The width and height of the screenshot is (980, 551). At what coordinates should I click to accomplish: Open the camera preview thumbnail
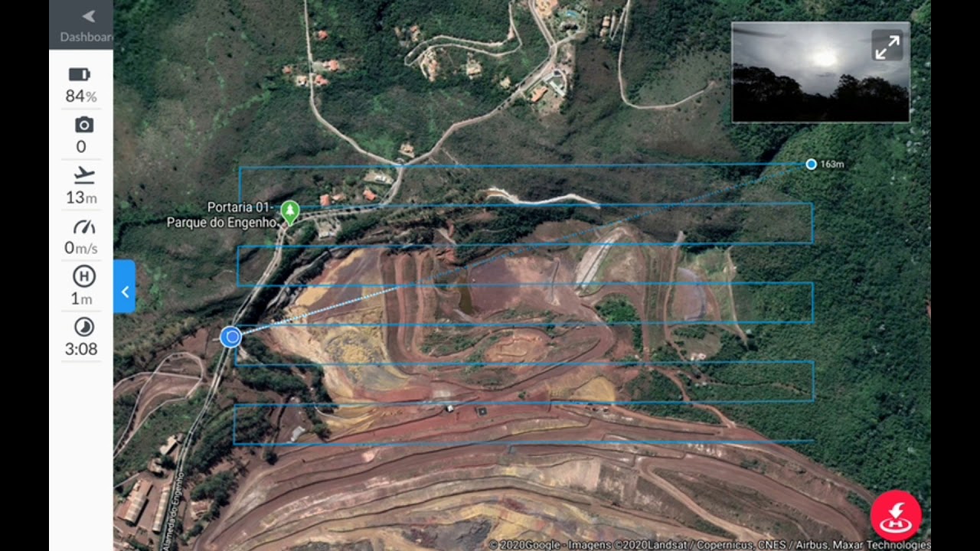(821, 72)
